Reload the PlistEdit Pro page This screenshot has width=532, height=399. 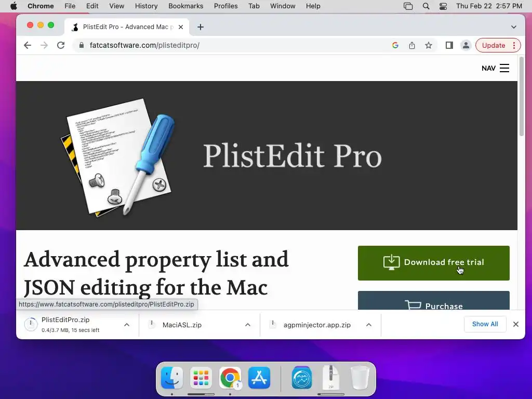61,45
